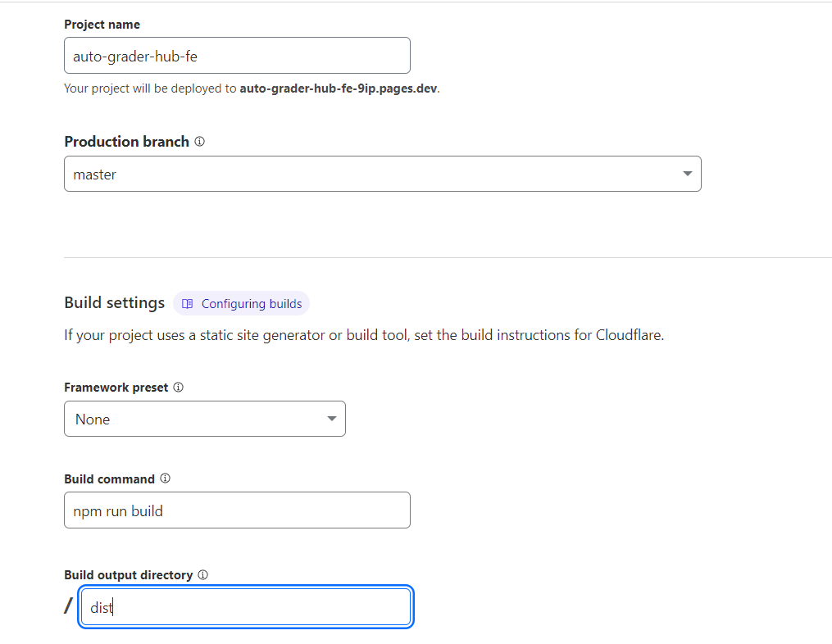The width and height of the screenshot is (832, 644).
Task: Click master in the Production branch selector
Action: (x=94, y=174)
